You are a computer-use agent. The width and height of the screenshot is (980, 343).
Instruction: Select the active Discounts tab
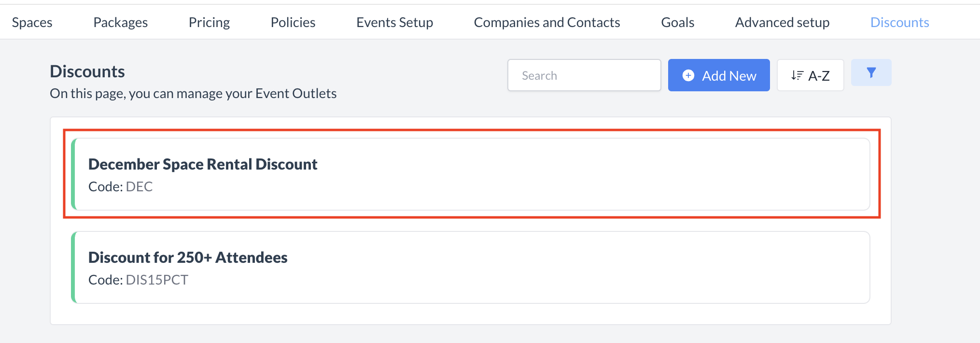tap(899, 22)
